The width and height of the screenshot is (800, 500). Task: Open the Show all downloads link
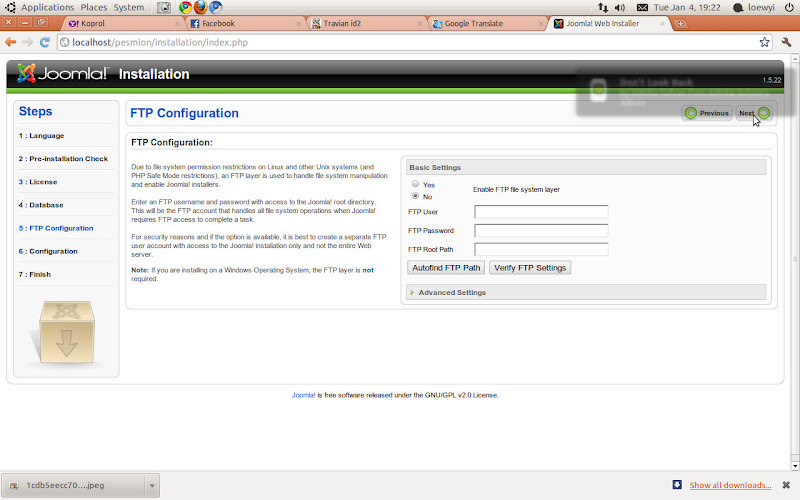[730, 485]
